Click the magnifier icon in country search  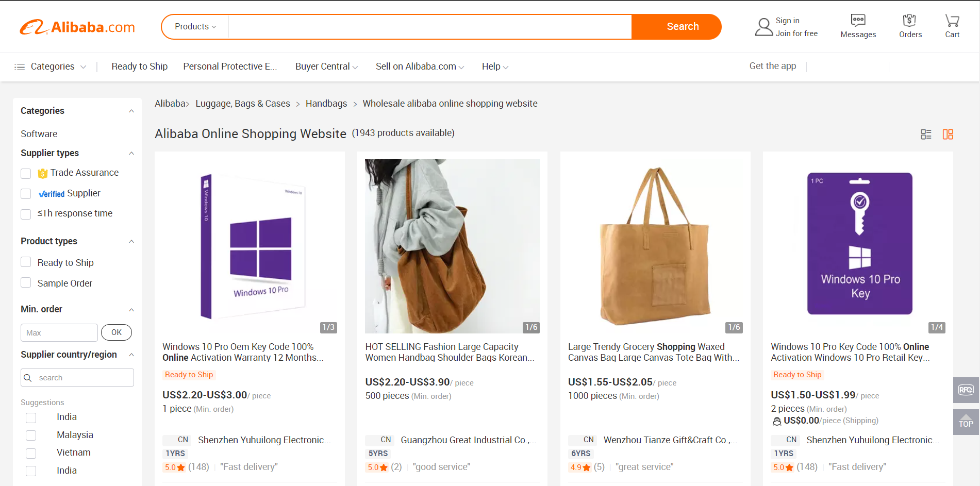coord(28,378)
